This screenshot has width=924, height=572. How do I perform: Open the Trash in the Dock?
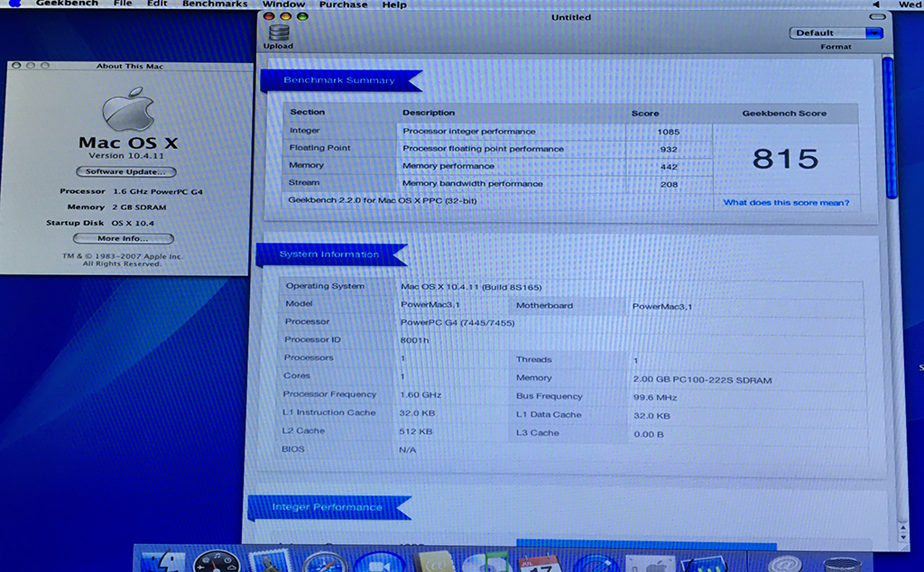click(x=841, y=565)
